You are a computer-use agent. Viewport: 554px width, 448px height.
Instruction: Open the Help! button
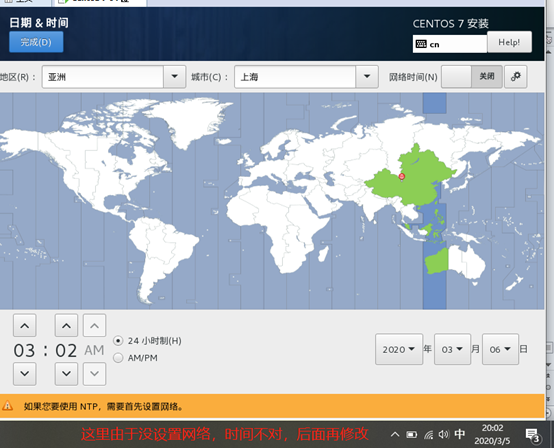pos(509,42)
